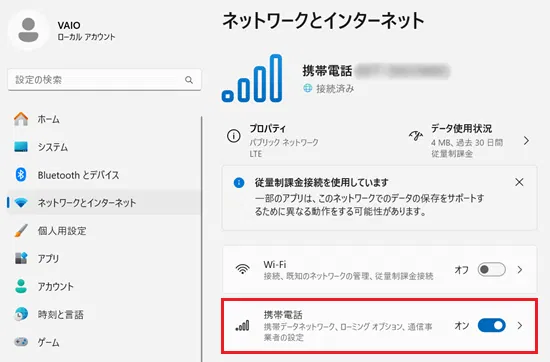The image size is (550, 362).
Task: Expand データ使用状況 chevron arrow
Action: [526, 141]
